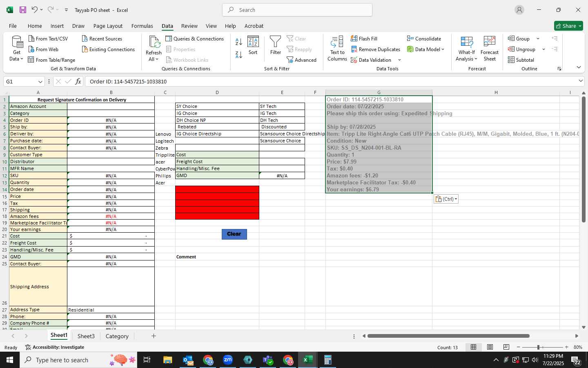The width and height of the screenshot is (588, 368).
Task: Click Accessibility: Investigate in status bar
Action: tap(55, 347)
